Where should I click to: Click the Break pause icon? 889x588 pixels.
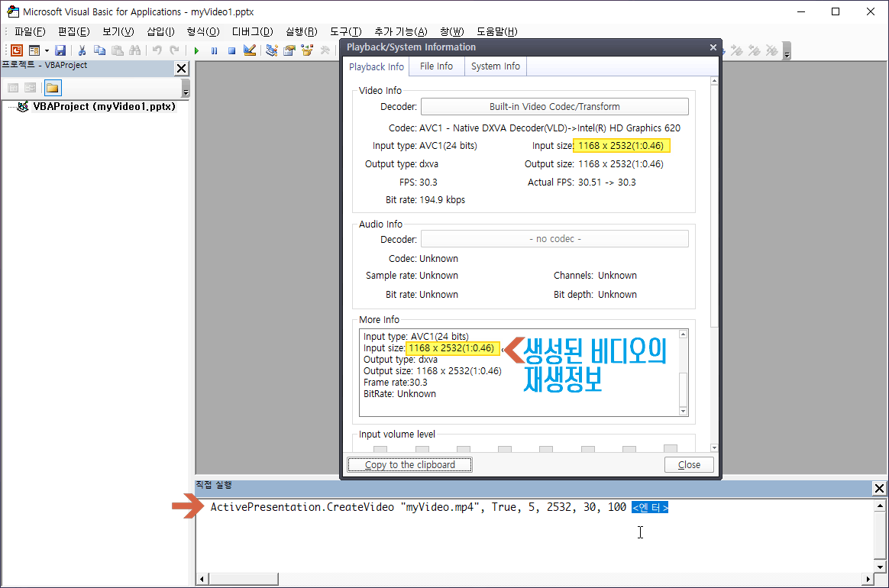pos(214,50)
